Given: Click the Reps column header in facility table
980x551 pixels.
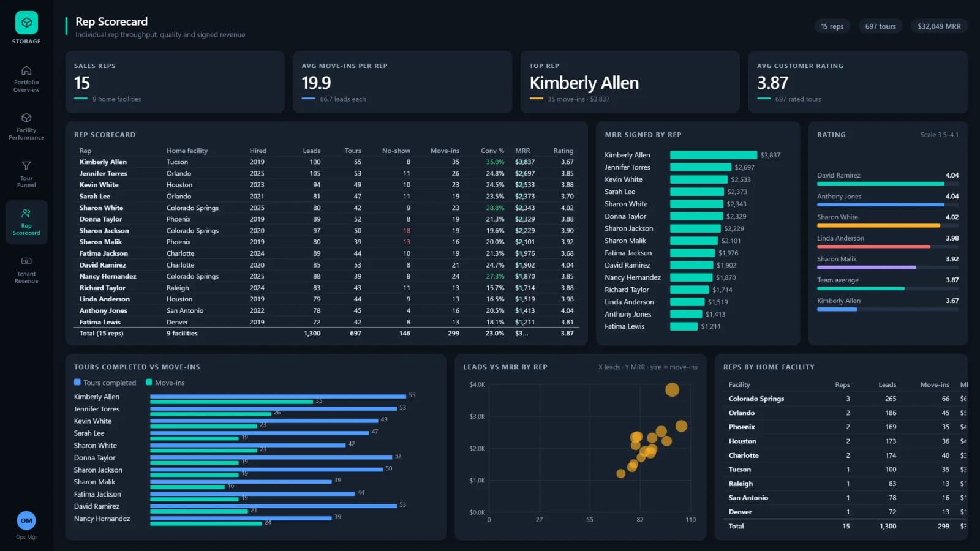Looking at the screenshot, I should tap(842, 385).
